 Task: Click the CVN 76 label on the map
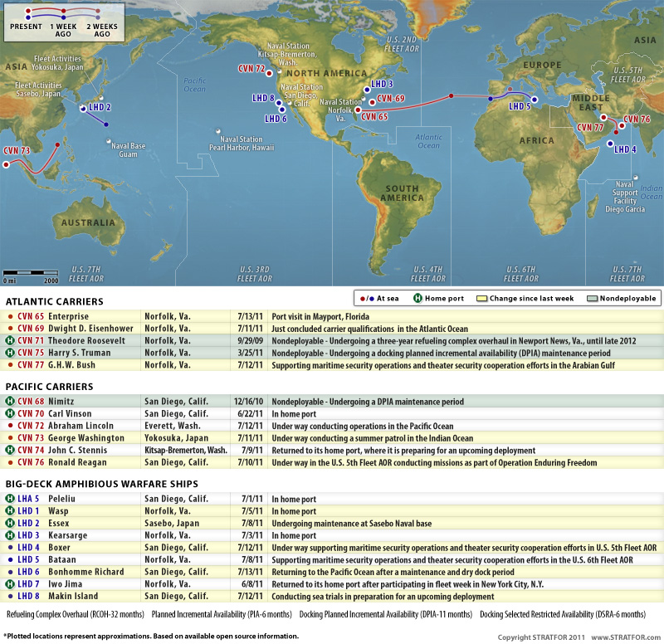(x=637, y=119)
